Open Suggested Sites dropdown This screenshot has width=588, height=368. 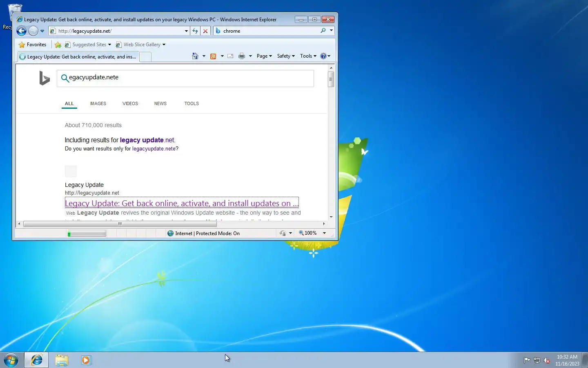(x=88, y=45)
